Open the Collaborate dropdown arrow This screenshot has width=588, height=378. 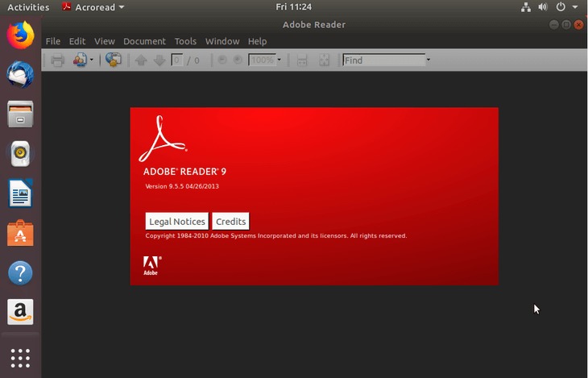coord(92,60)
